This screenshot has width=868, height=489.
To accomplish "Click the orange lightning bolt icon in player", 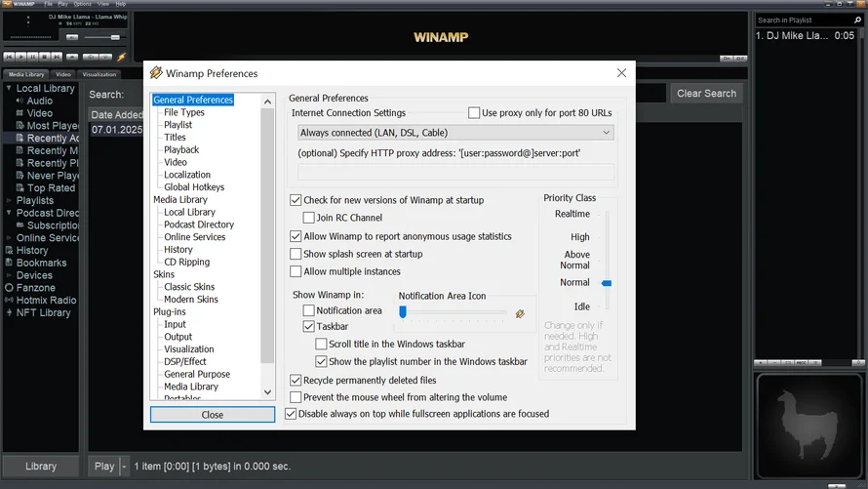I will tap(122, 57).
